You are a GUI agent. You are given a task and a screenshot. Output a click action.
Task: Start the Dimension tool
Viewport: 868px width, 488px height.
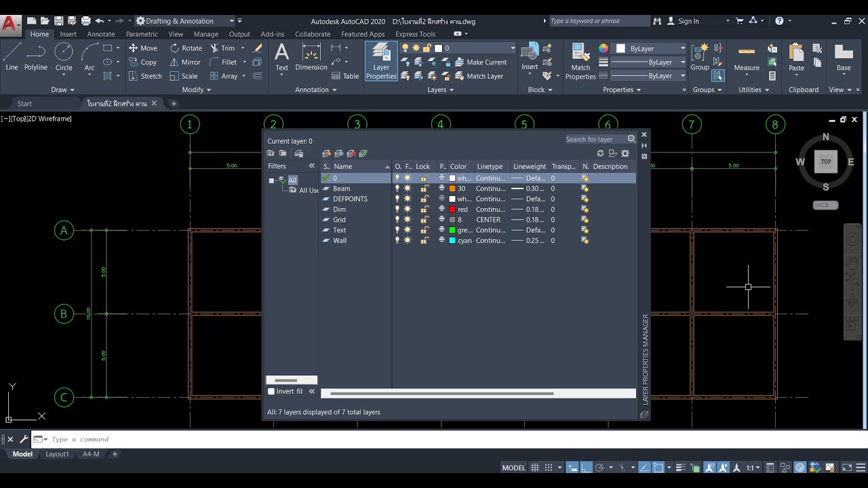point(311,57)
